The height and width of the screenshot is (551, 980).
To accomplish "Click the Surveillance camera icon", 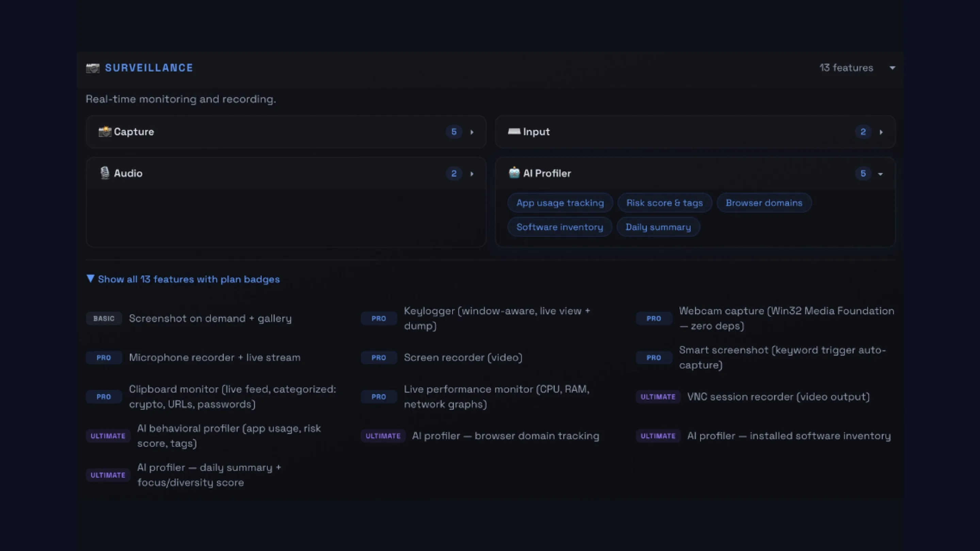I will pyautogui.click(x=93, y=68).
